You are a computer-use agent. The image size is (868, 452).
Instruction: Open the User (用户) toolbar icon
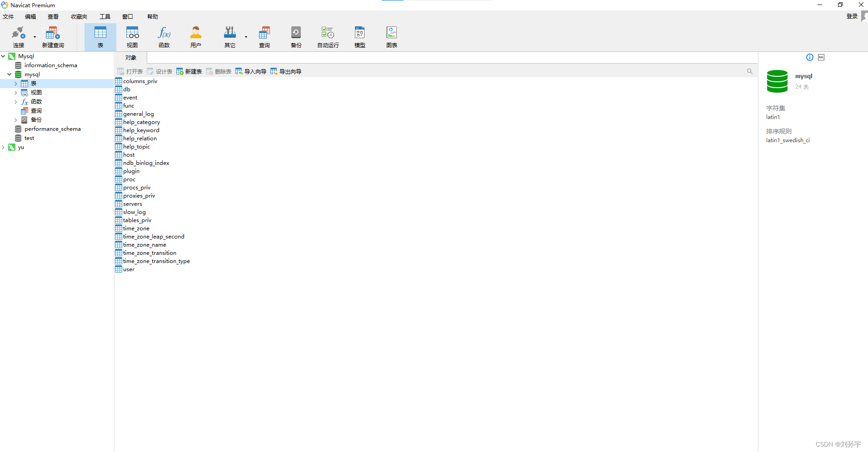click(x=196, y=37)
